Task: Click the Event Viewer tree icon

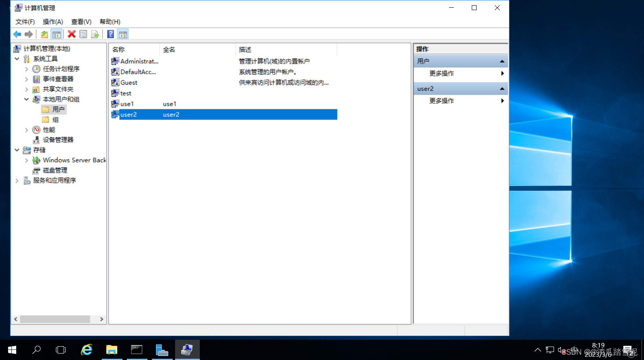Action: click(36, 79)
